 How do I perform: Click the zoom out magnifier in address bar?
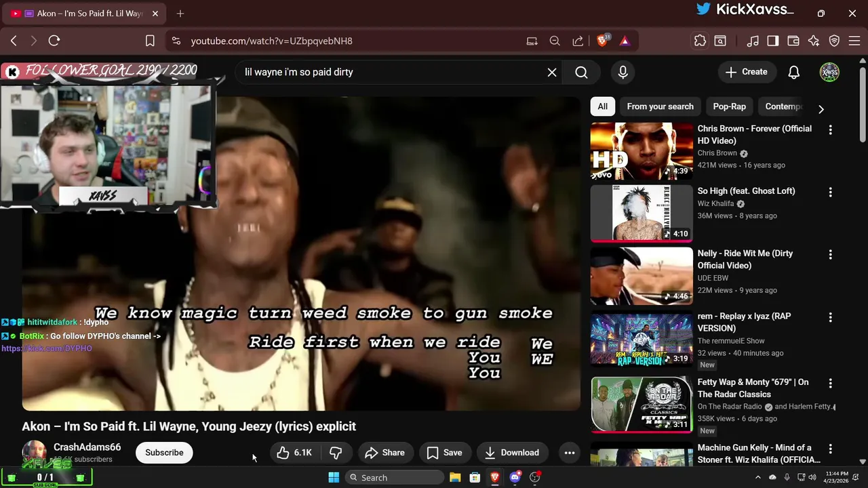coord(555,41)
